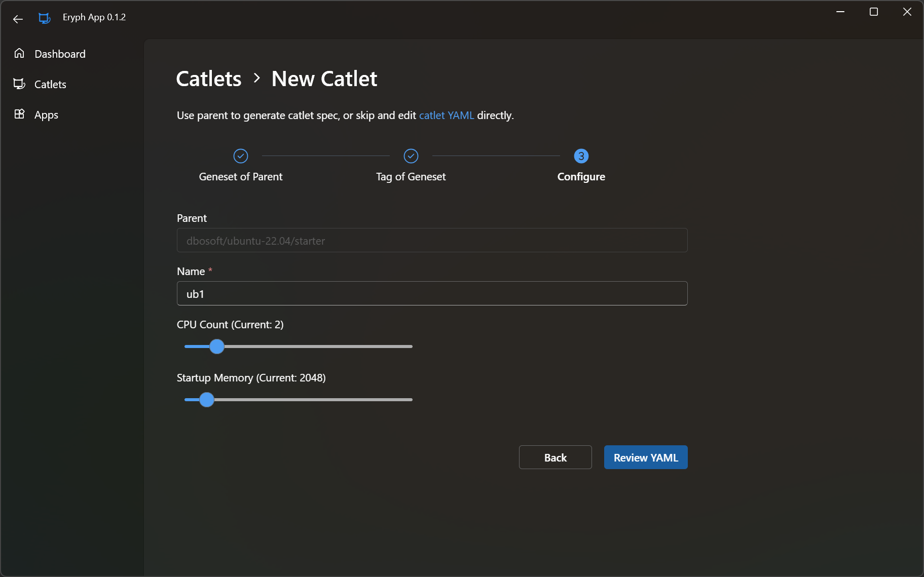Click the back arrow in title bar
The image size is (924, 577).
18,19
